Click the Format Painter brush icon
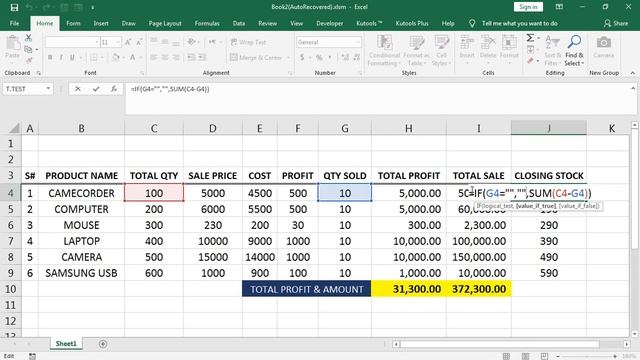 pos(28,60)
